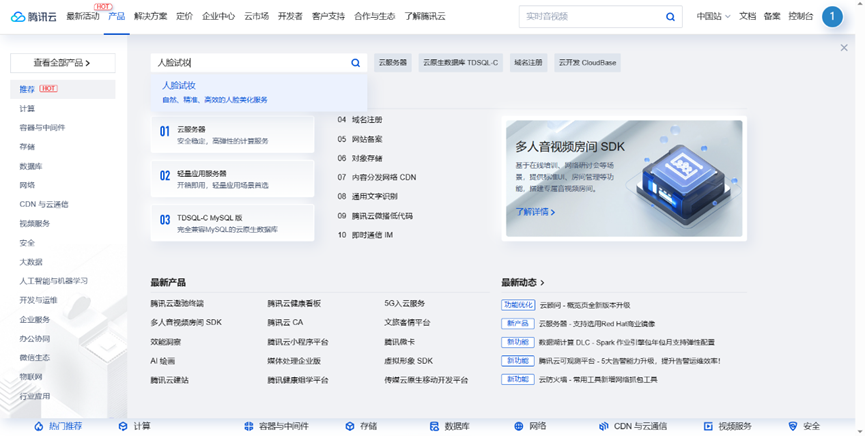Open the 了解腾讯云 menu

[x=425, y=17]
